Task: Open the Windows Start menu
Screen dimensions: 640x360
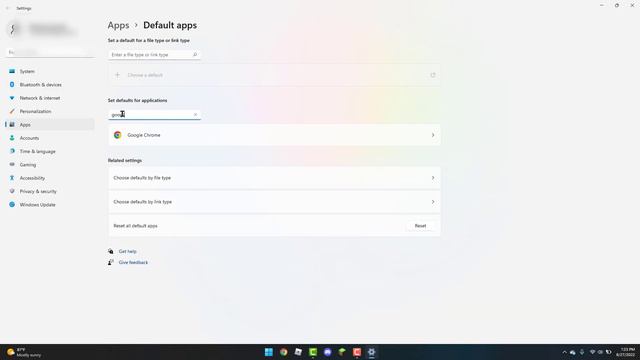Action: click(269, 352)
